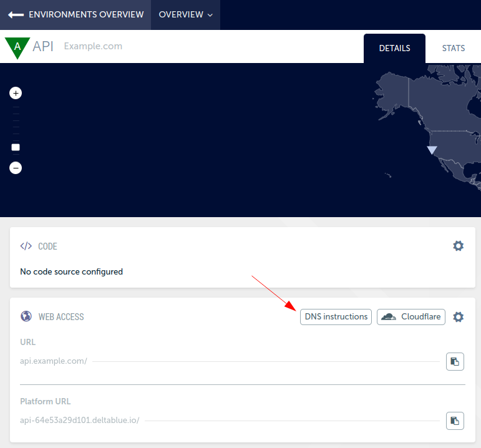Viewport: 481px width, 448px height.
Task: Click the map zoom slider handle
Action: coord(16,147)
